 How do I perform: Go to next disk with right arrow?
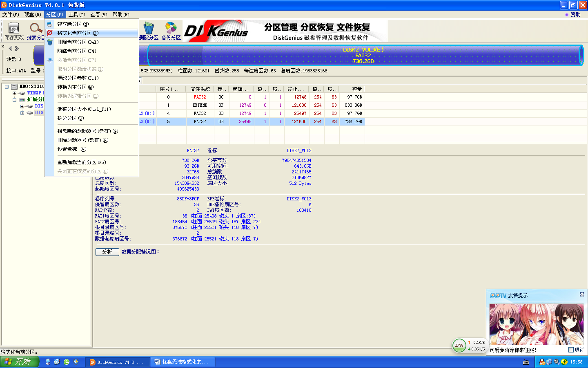pyautogui.click(x=17, y=48)
